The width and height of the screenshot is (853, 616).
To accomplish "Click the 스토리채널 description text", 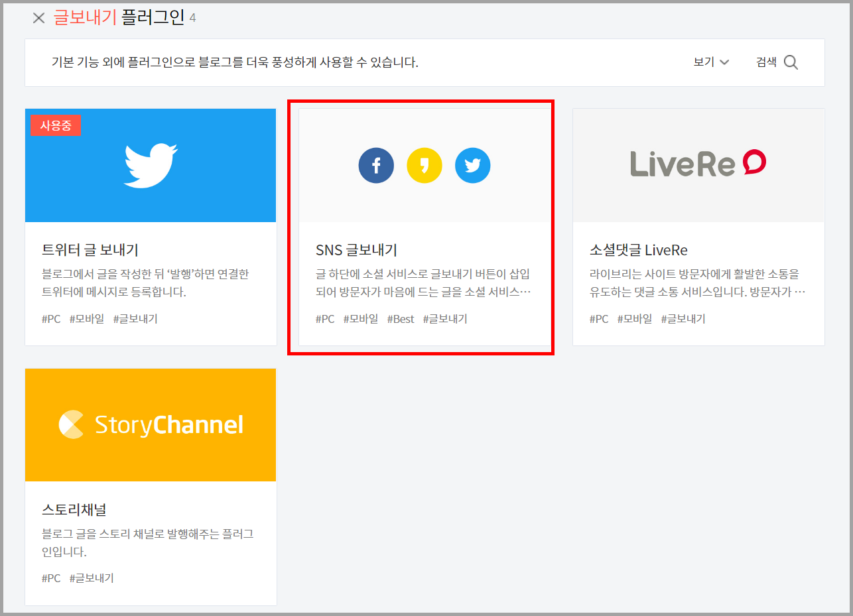I will click(147, 542).
